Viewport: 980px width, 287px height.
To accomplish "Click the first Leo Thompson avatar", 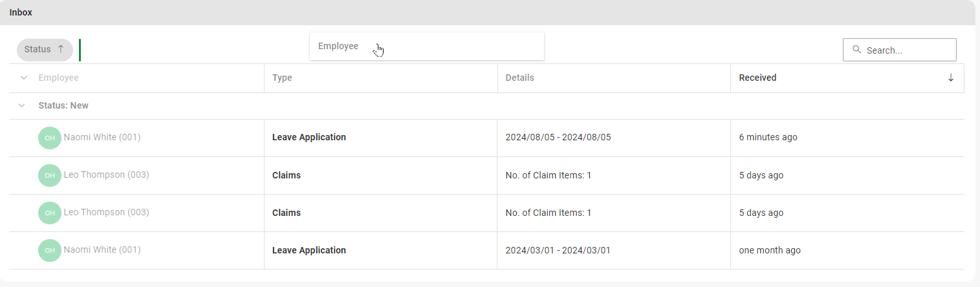I will click(x=50, y=175).
